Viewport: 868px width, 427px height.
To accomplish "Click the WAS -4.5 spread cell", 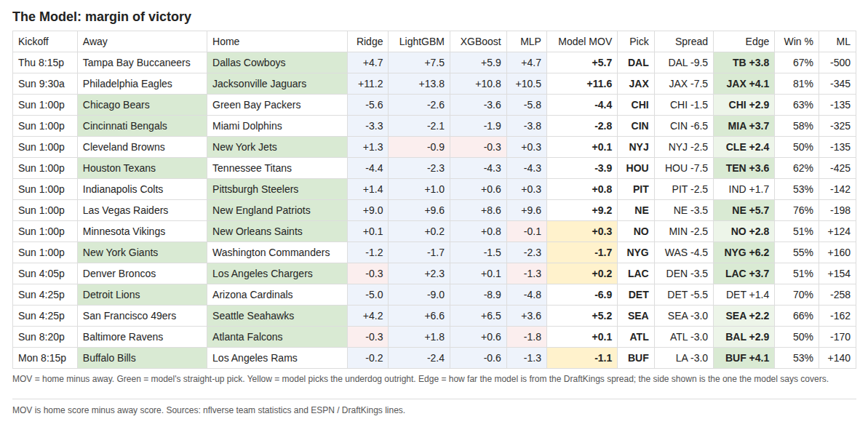I will click(x=684, y=252).
